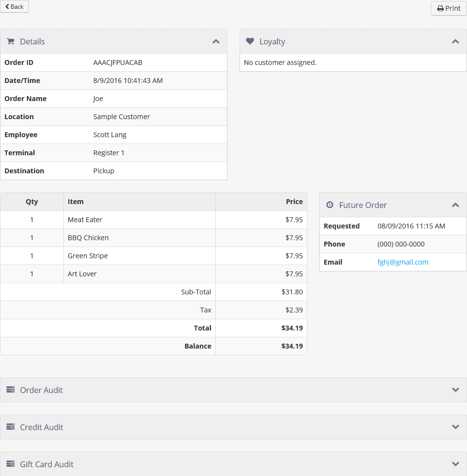Click the phone number (000) 000-0000
The width and height of the screenshot is (467, 476).
[401, 244]
